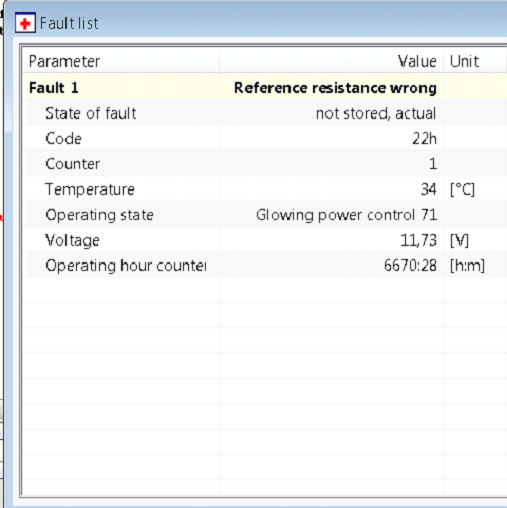This screenshot has height=508, width=507.
Task: Sort by the Parameter column header
Action: [x=121, y=61]
